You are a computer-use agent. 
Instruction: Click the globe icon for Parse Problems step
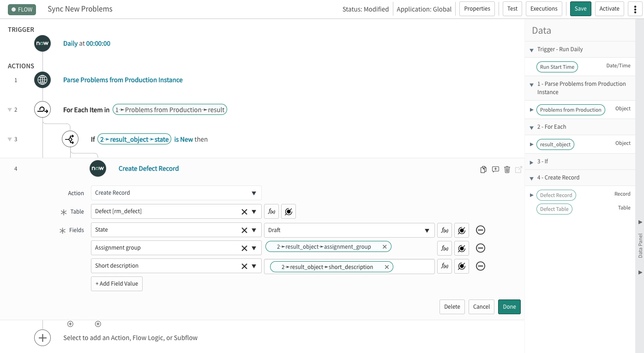pyautogui.click(x=42, y=80)
